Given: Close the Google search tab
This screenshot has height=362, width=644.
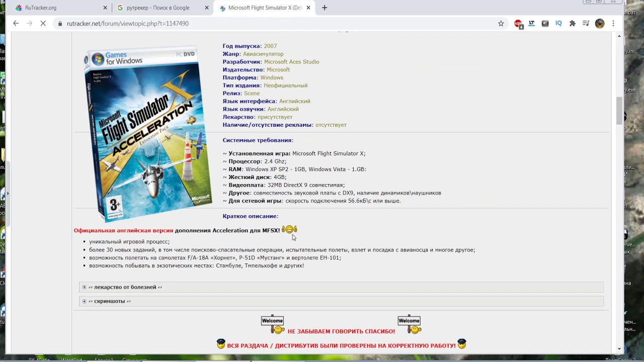Looking at the screenshot, I should pyautogui.click(x=207, y=8).
